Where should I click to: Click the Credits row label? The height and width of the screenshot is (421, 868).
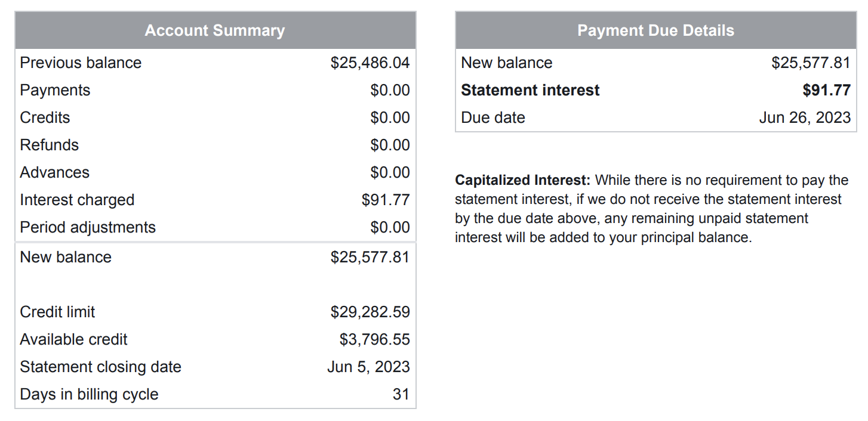click(45, 117)
